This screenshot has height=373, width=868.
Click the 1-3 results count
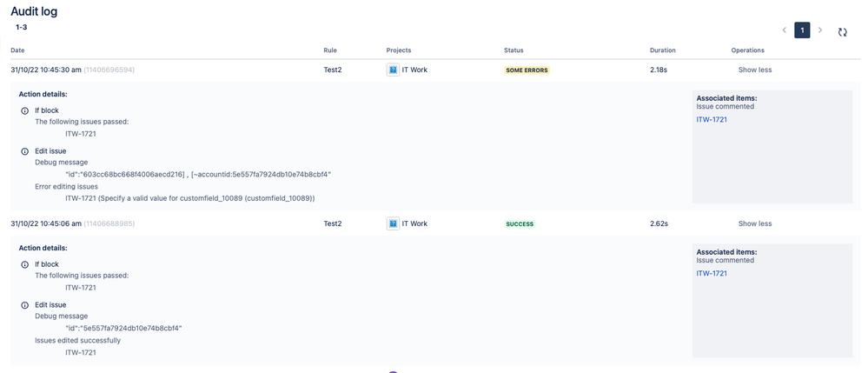pyautogui.click(x=21, y=27)
